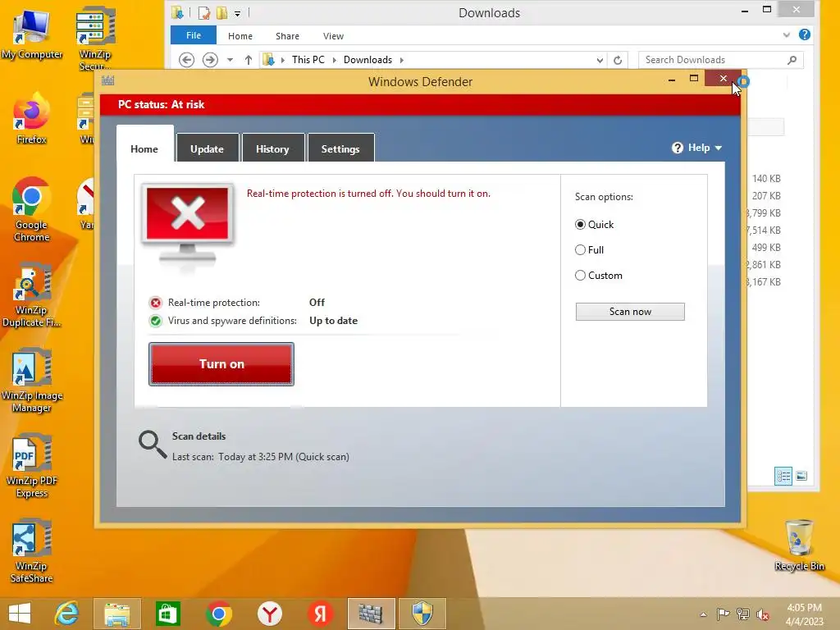The width and height of the screenshot is (840, 630).
Task: Click Windows Defender wall icon on taskbar
Action: [371, 614]
